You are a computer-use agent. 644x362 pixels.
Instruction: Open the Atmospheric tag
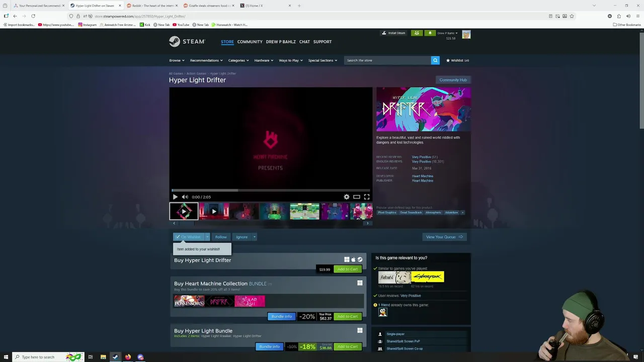(433, 213)
